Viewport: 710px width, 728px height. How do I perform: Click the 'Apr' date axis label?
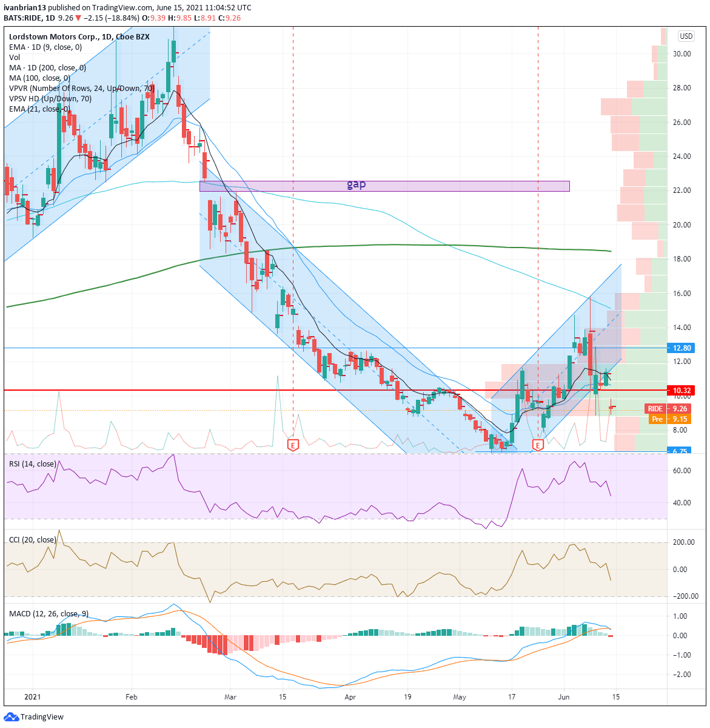(x=349, y=697)
